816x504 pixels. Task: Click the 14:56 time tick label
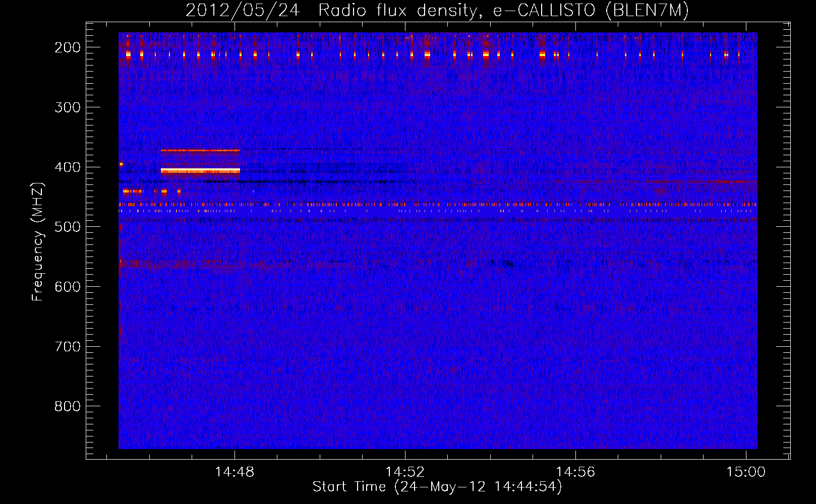point(575,472)
